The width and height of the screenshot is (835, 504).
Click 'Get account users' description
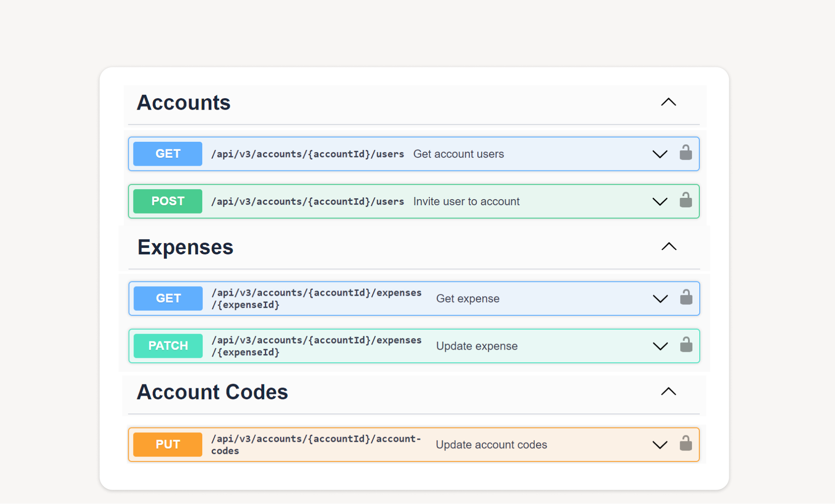(x=458, y=154)
